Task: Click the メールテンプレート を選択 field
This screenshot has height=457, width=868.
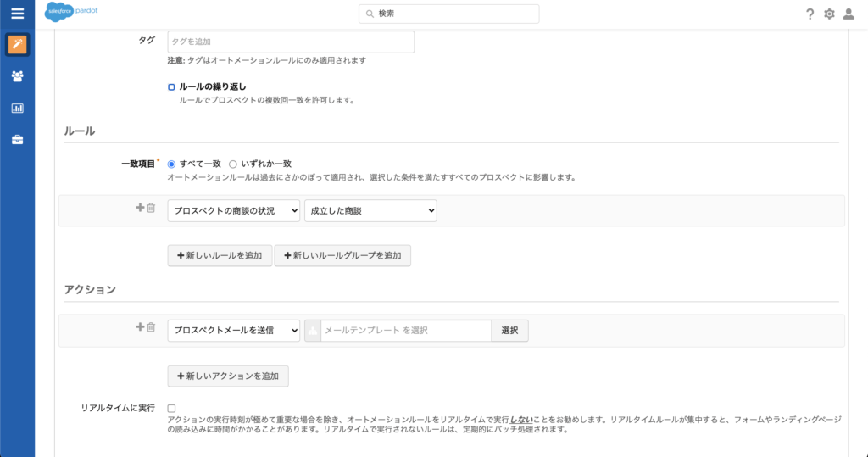Action: tap(406, 331)
